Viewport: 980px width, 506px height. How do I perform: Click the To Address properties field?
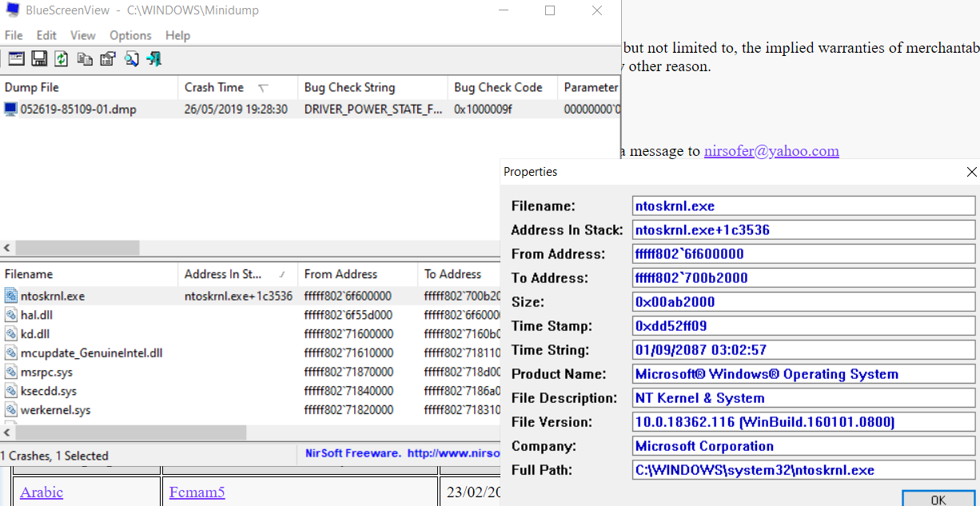click(803, 278)
